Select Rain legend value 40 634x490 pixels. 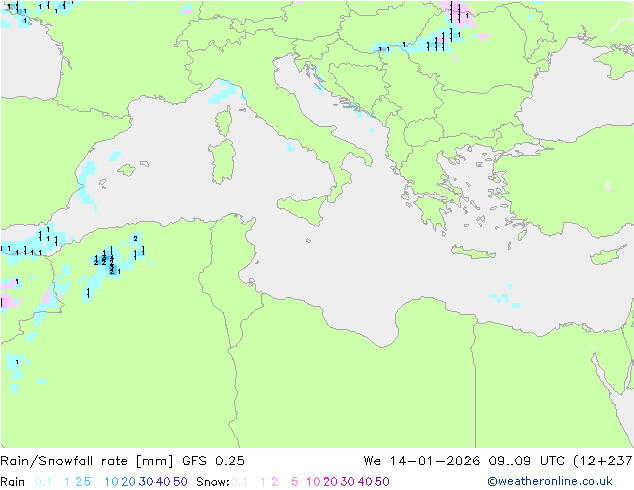(x=163, y=482)
